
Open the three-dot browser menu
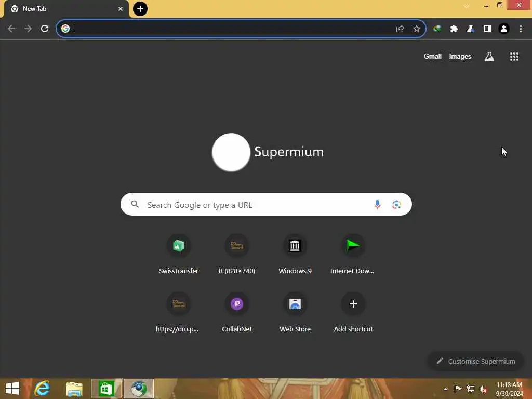[x=521, y=29]
